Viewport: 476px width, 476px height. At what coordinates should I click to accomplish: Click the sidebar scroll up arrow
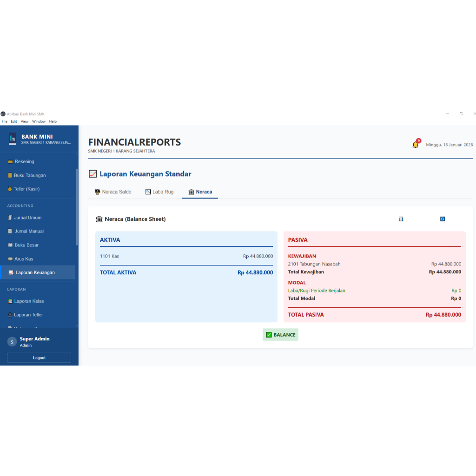click(77, 154)
